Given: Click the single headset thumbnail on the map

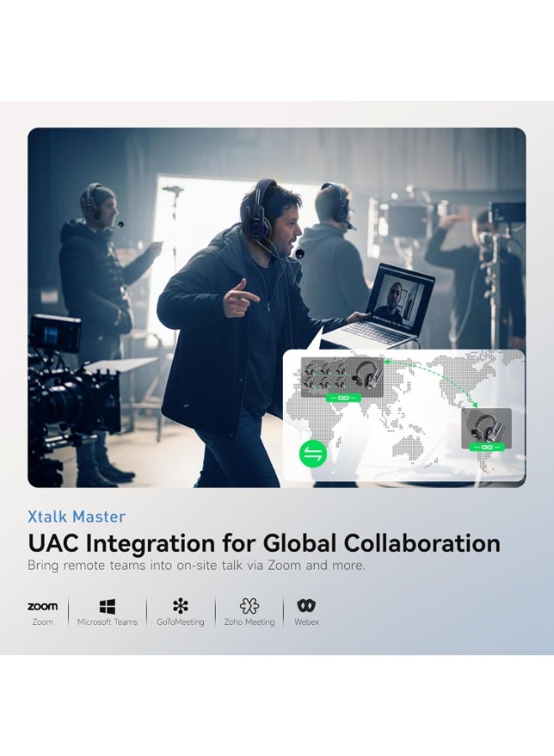Looking at the screenshot, I should (487, 428).
